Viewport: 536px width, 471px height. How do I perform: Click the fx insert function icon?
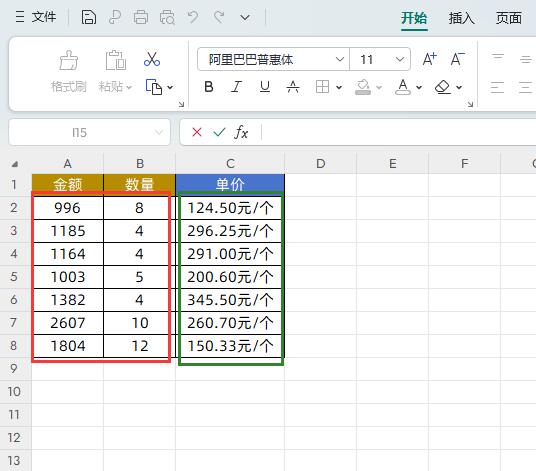(x=241, y=132)
